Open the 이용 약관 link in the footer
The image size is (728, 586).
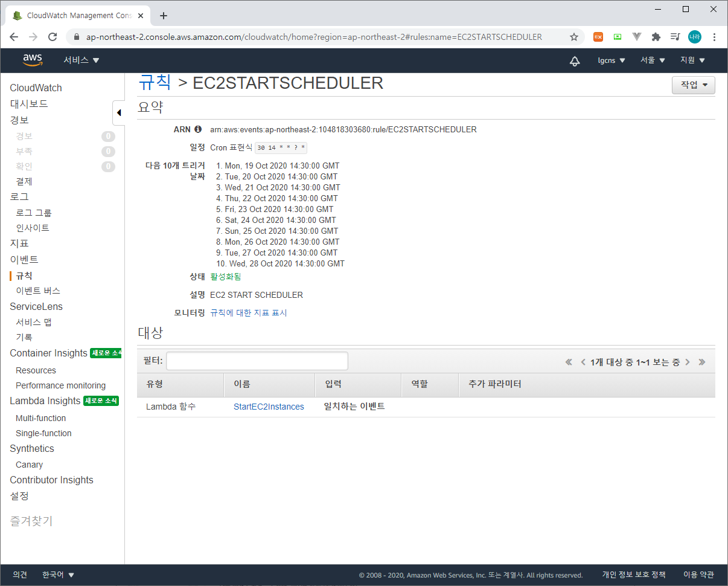pos(698,575)
